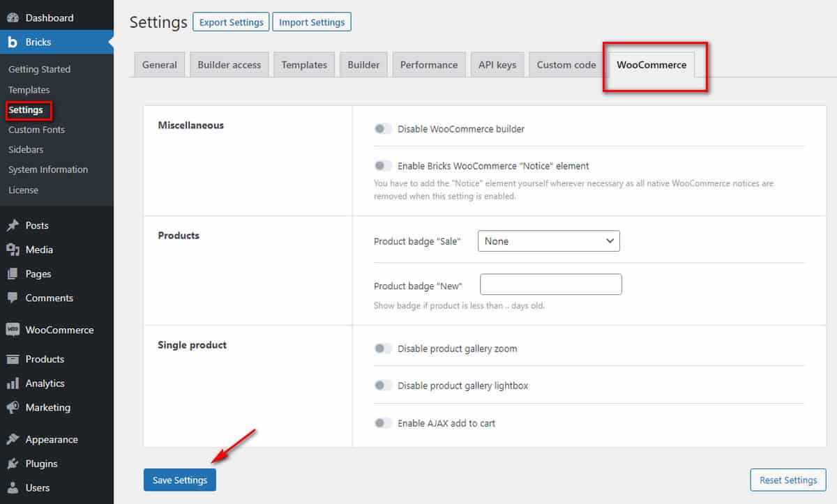This screenshot has width=837, height=504.
Task: Open the Builder tab
Action: [363, 65]
